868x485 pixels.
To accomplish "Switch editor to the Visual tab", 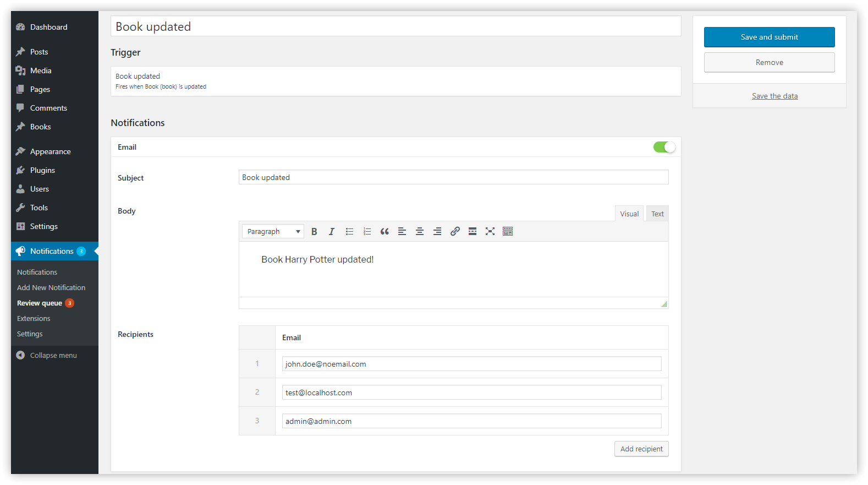I will (x=629, y=214).
